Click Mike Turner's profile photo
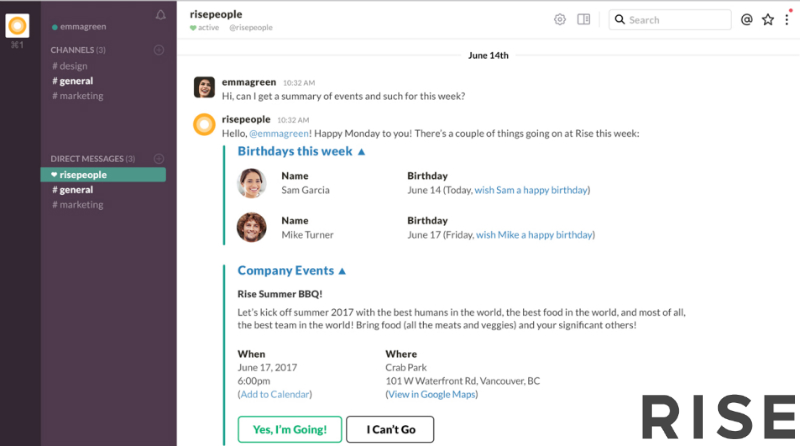 (x=251, y=227)
